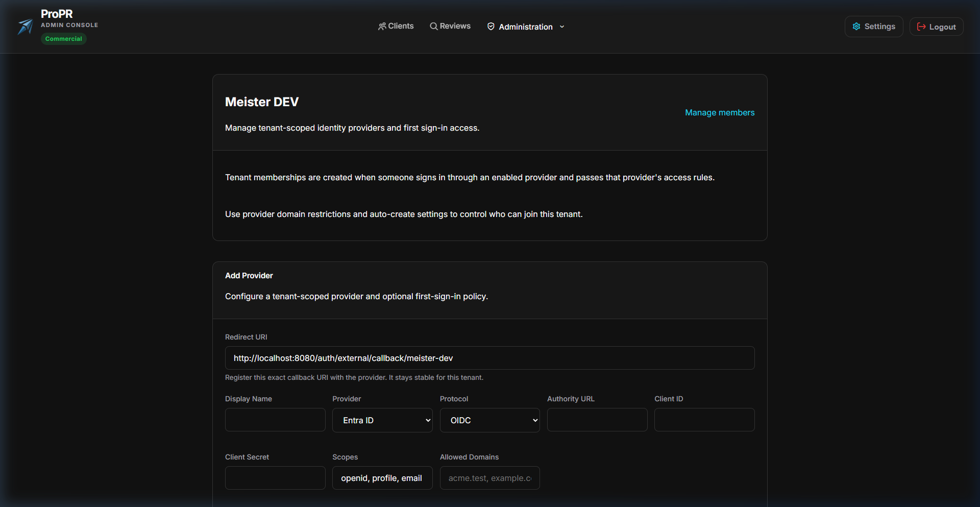Click the Settings gear icon
The height and width of the screenshot is (507, 980).
point(856,27)
